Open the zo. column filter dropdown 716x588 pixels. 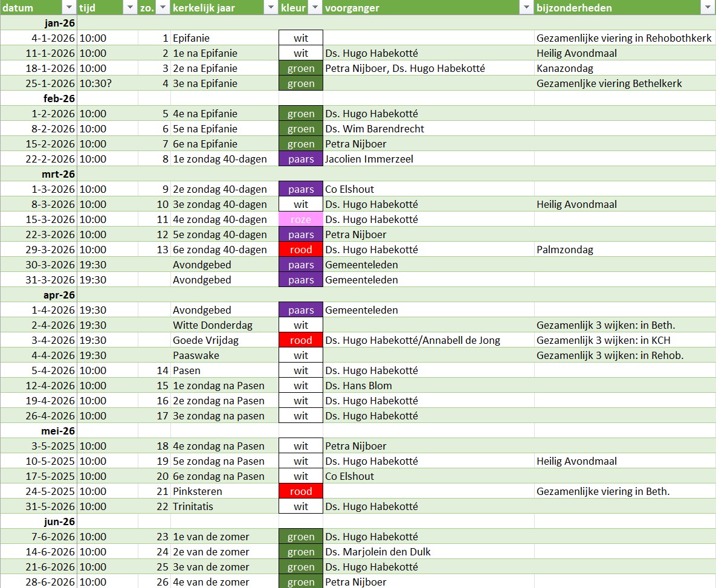[162, 8]
